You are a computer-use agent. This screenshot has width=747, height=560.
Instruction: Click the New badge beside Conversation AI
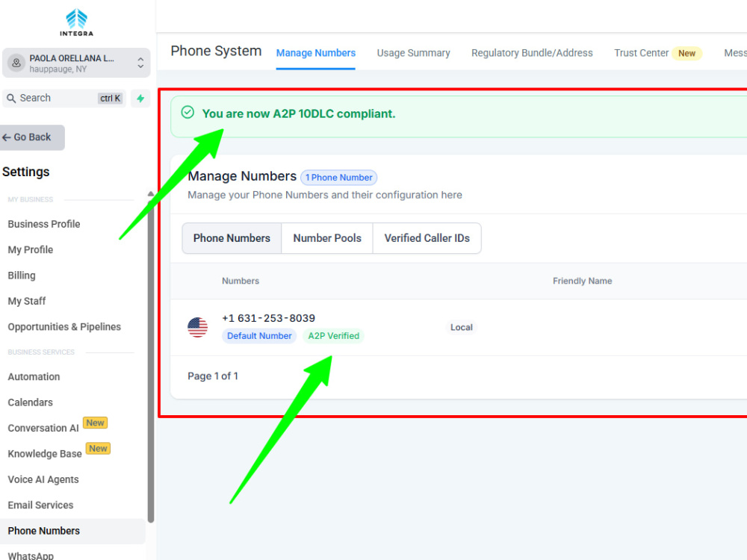96,423
